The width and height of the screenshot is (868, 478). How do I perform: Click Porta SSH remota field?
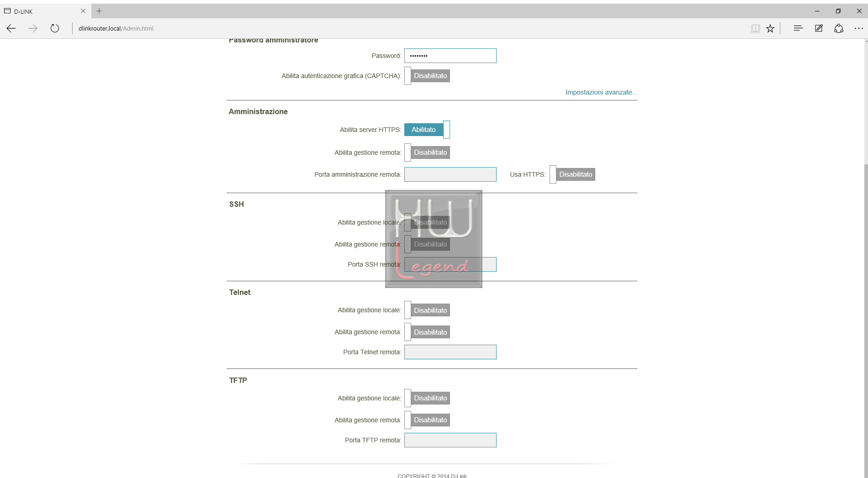[450, 264]
